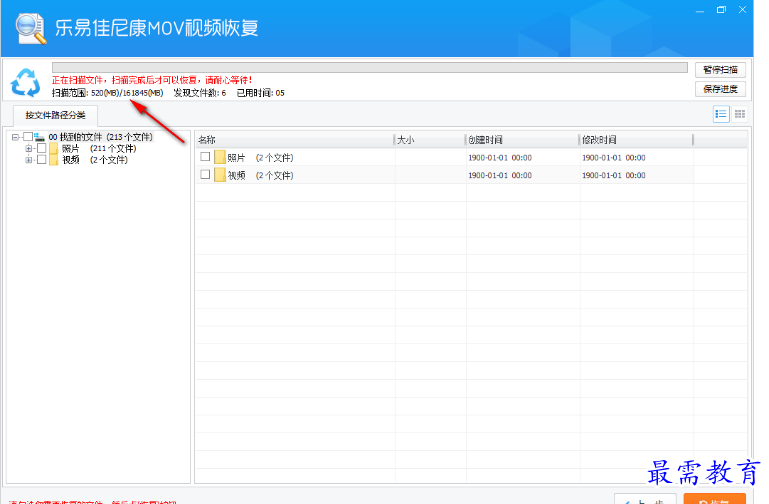Click the 视频 folder icon in the tree
This screenshot has height=504, width=769.
click(53, 160)
